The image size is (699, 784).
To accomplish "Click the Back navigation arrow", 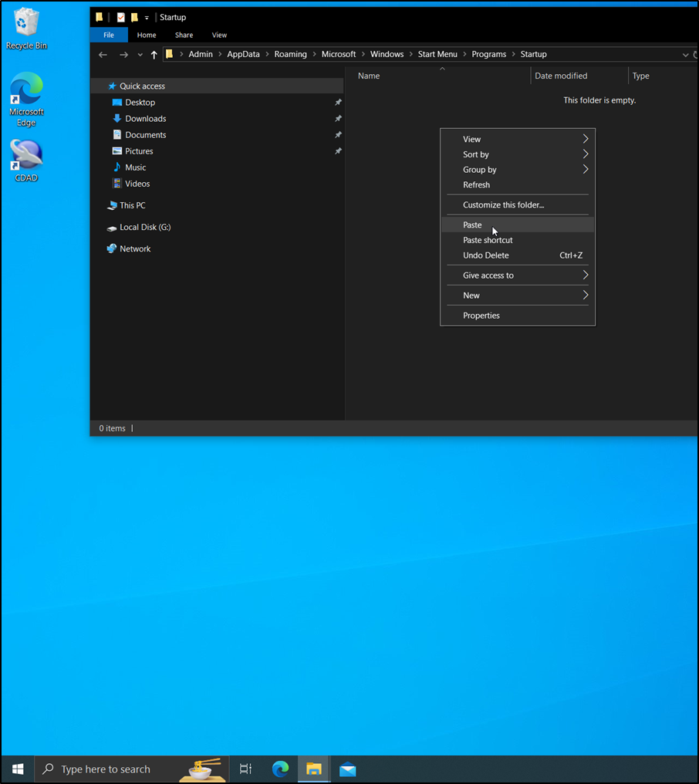I will pyautogui.click(x=103, y=55).
